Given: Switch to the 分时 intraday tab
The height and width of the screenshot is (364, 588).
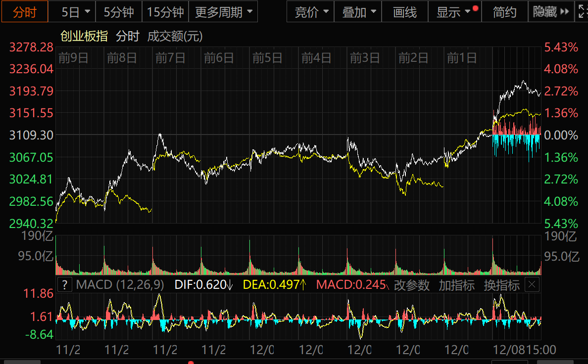Looking at the screenshot, I should click(x=24, y=12).
